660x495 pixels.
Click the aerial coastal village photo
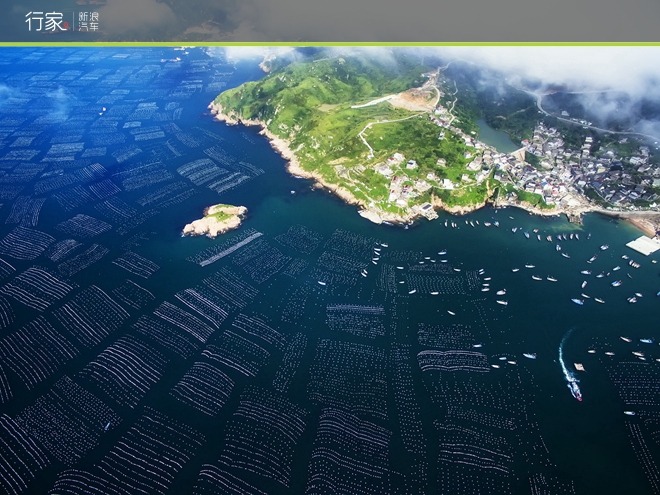[x=330, y=271]
